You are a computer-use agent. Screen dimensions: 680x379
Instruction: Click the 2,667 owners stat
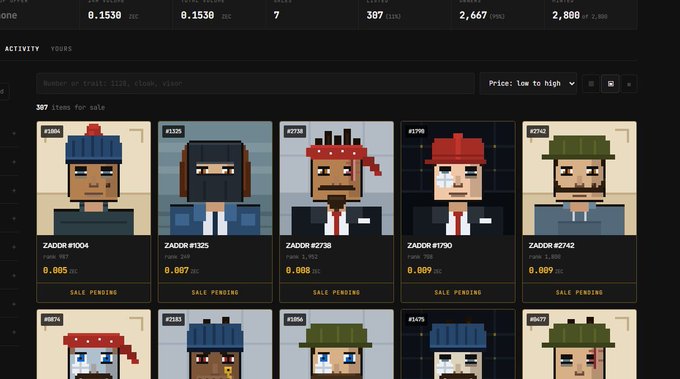[x=481, y=16]
